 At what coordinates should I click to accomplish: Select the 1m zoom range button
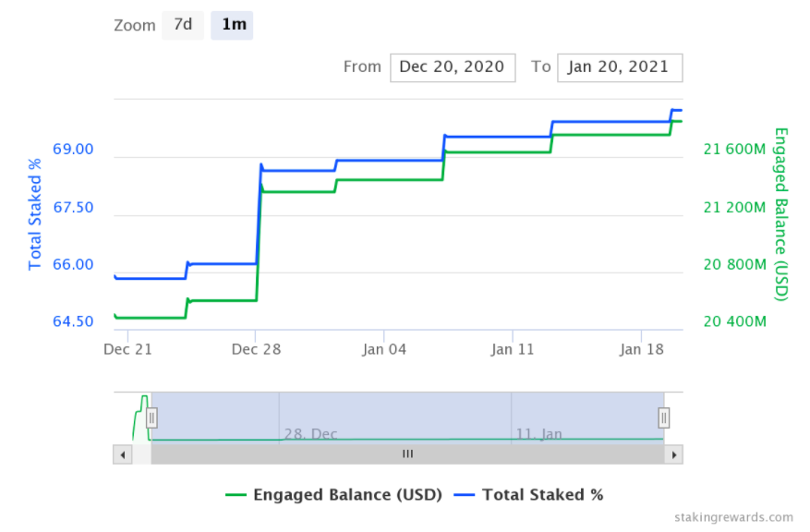[x=232, y=25]
